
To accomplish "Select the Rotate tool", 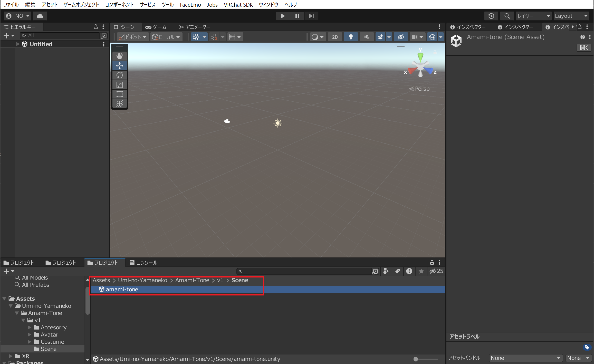I will click(120, 75).
